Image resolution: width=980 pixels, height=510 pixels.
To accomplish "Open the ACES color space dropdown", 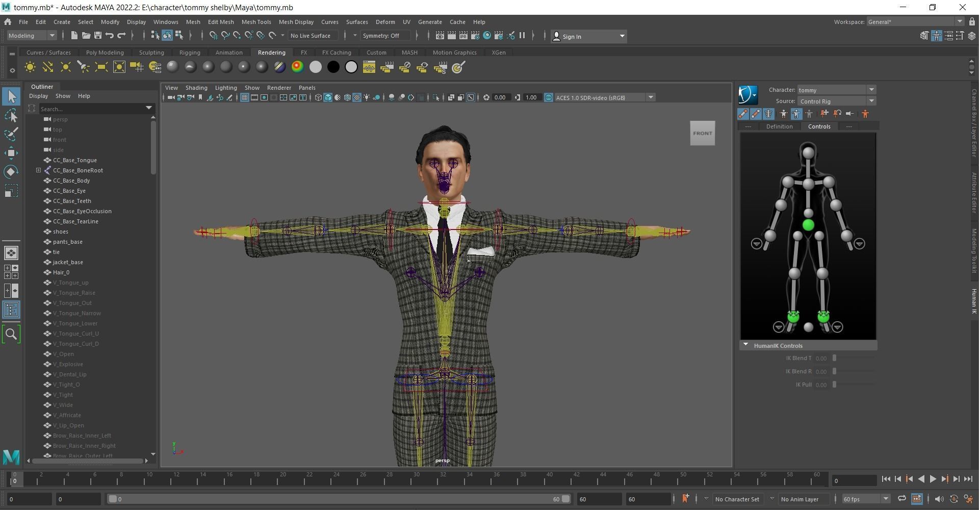I will [605, 97].
